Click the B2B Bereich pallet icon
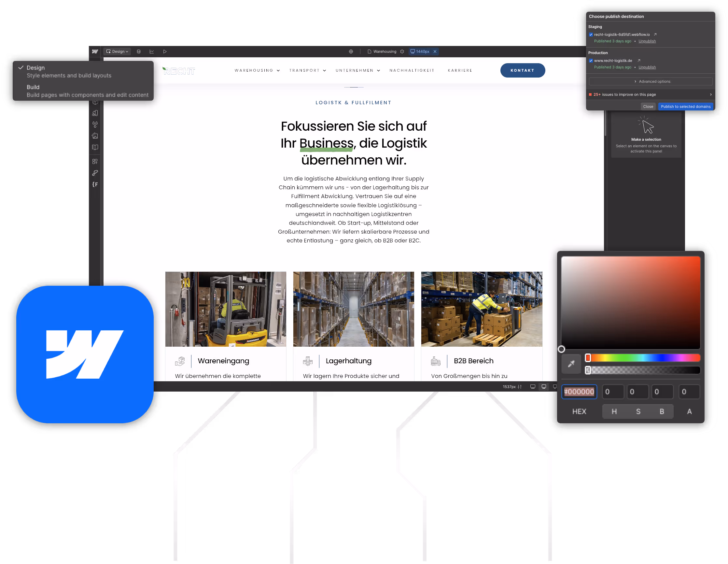 436,361
